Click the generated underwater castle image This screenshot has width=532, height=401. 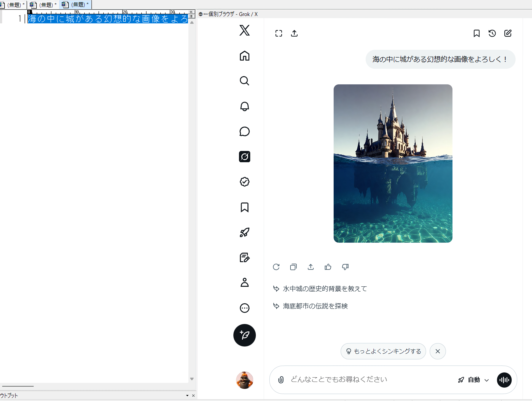(393, 164)
